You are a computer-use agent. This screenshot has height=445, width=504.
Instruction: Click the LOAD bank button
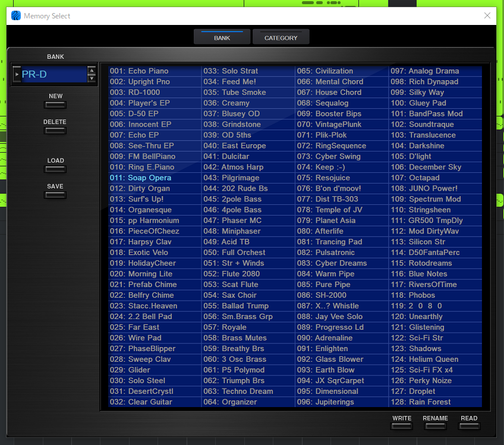click(x=55, y=169)
